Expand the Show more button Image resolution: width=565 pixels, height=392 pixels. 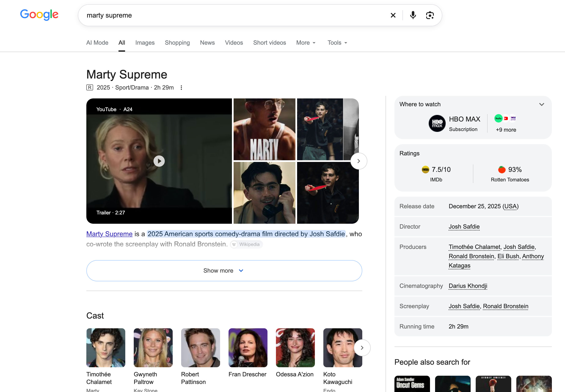(x=224, y=271)
